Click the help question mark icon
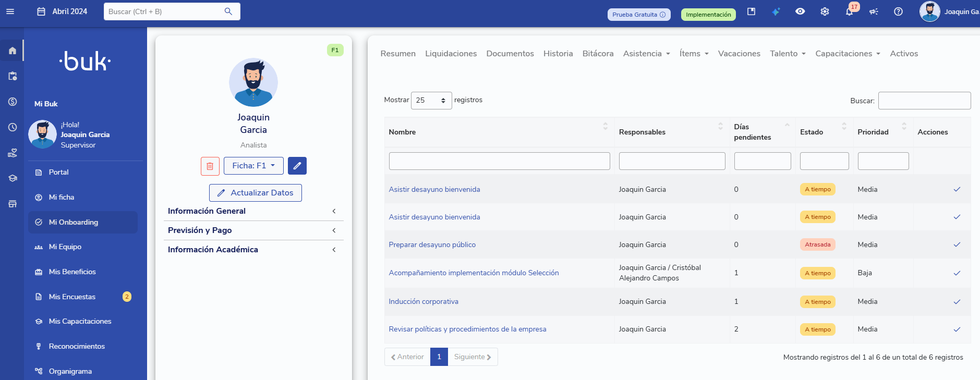This screenshot has height=380, width=980. [x=898, y=11]
